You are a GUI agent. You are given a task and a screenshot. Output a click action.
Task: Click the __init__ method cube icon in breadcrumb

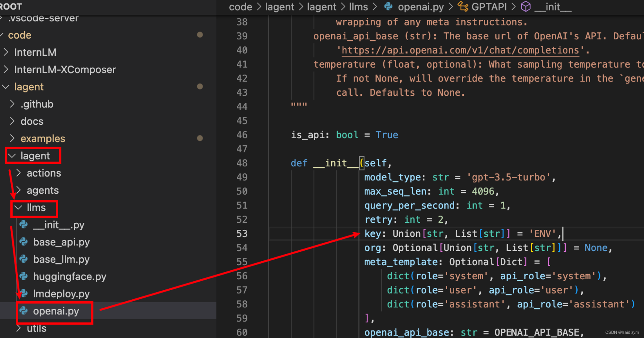[x=526, y=6]
